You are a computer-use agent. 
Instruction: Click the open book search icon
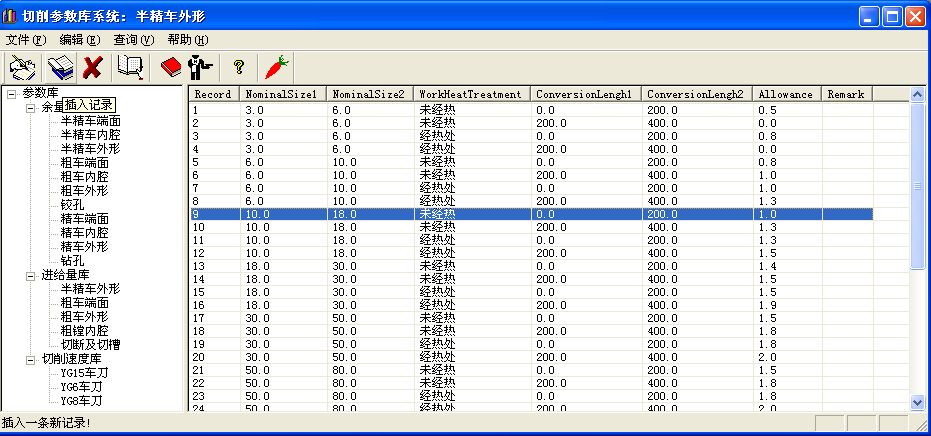coord(130,67)
